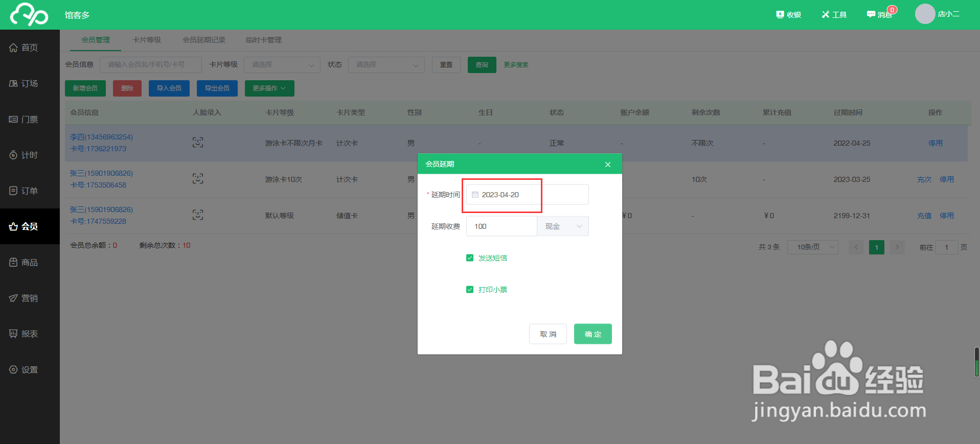This screenshot has width=980, height=444.
Task: Open 商品 products in sidebar
Action: pyautogui.click(x=30, y=262)
